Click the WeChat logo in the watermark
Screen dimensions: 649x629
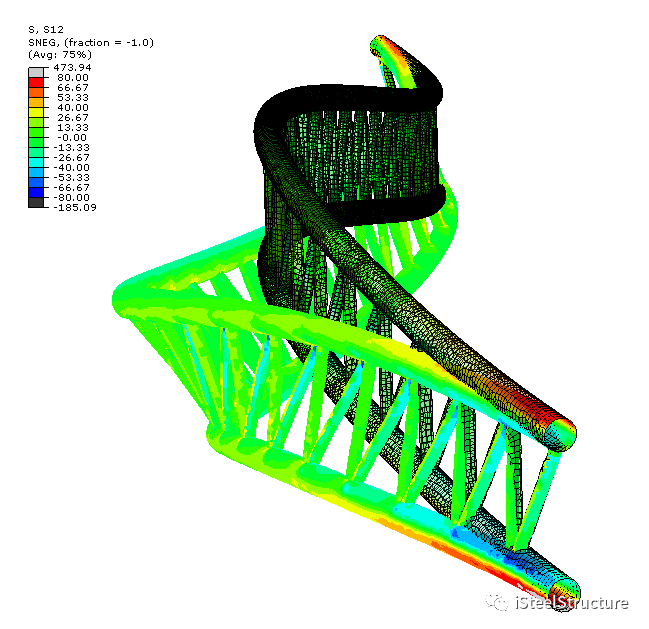point(495,602)
